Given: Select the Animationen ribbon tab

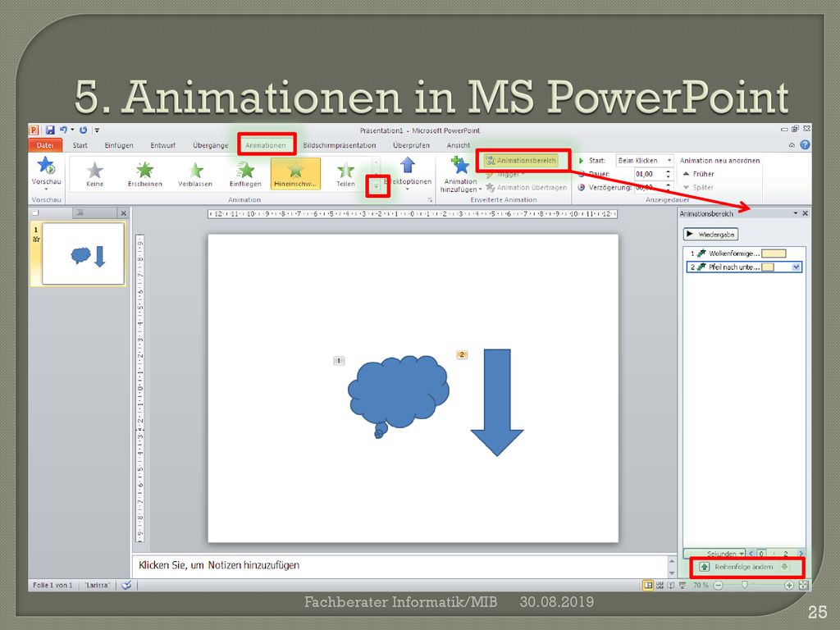Looking at the screenshot, I should pos(266,145).
